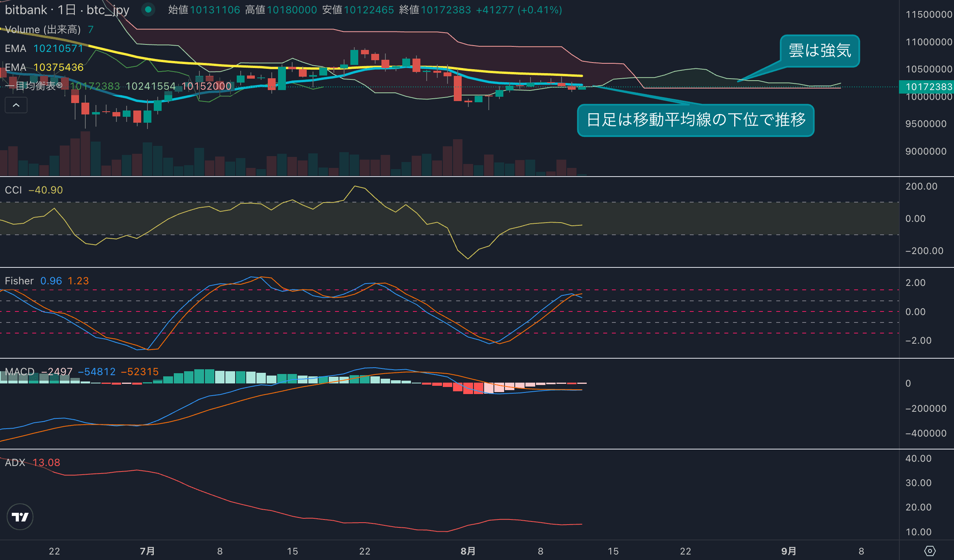The width and height of the screenshot is (954, 560).
Task: Click −400000 on the MACD scale
Action: click(x=926, y=433)
